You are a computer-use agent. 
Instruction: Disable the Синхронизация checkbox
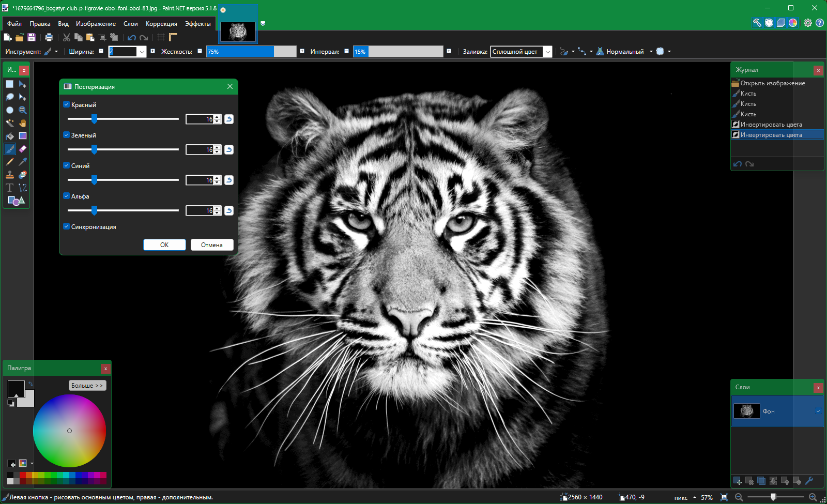tap(66, 226)
